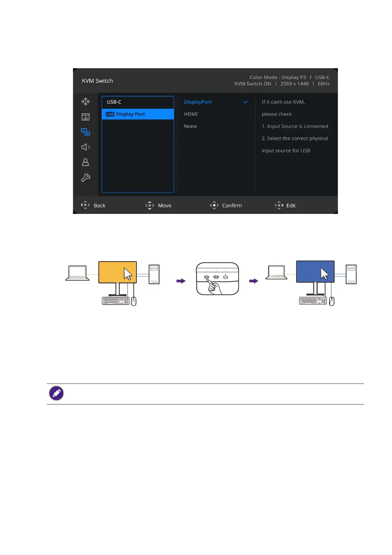Select DisplayPort in the options column
Screen dimensions: 392x555
pos(198,102)
